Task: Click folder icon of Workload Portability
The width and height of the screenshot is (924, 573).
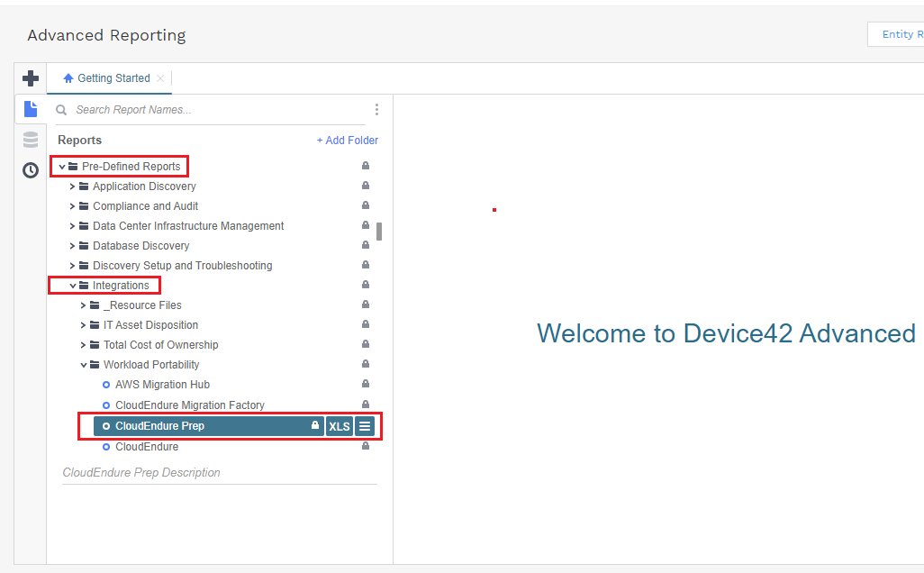Action: coord(95,365)
